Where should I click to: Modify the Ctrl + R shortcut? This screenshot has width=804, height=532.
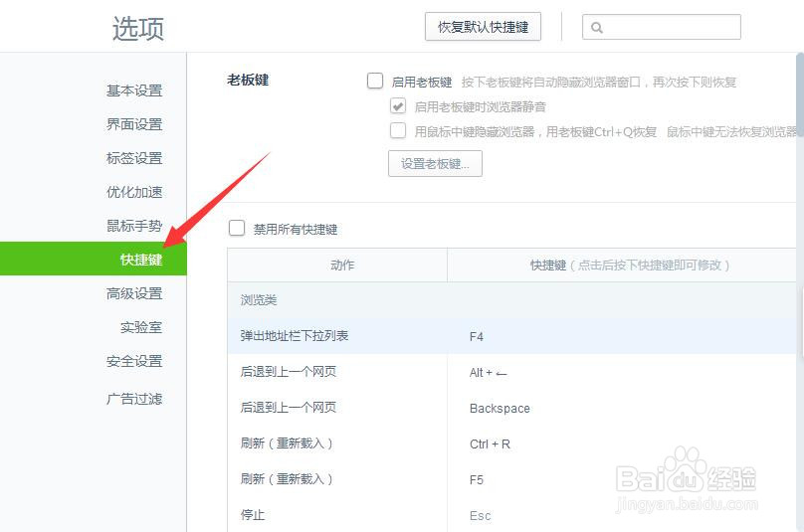490,444
